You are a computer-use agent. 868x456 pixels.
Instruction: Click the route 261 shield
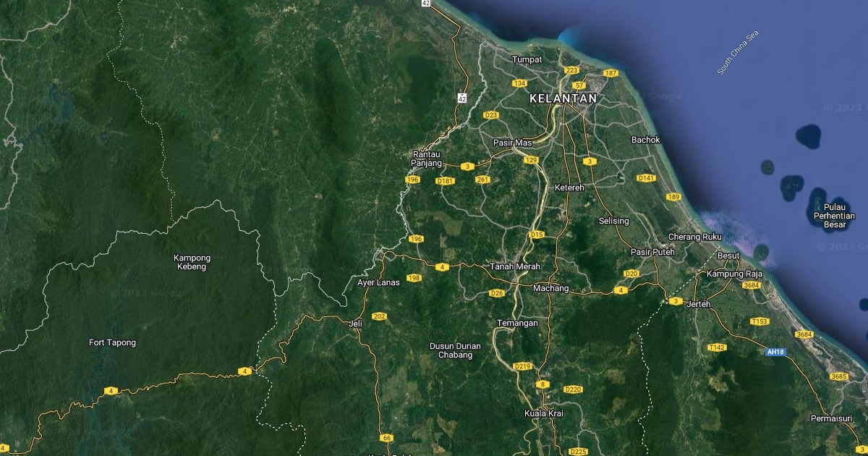(x=483, y=180)
